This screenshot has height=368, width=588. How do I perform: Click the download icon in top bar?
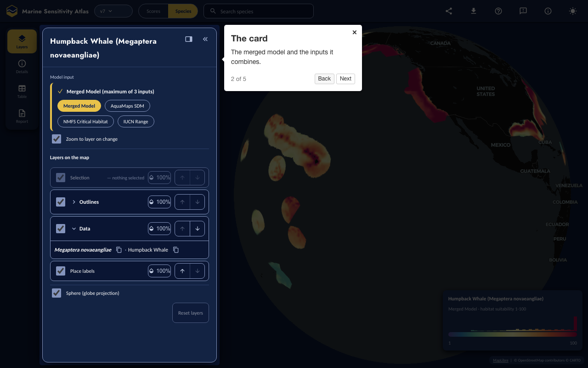pyautogui.click(x=474, y=11)
